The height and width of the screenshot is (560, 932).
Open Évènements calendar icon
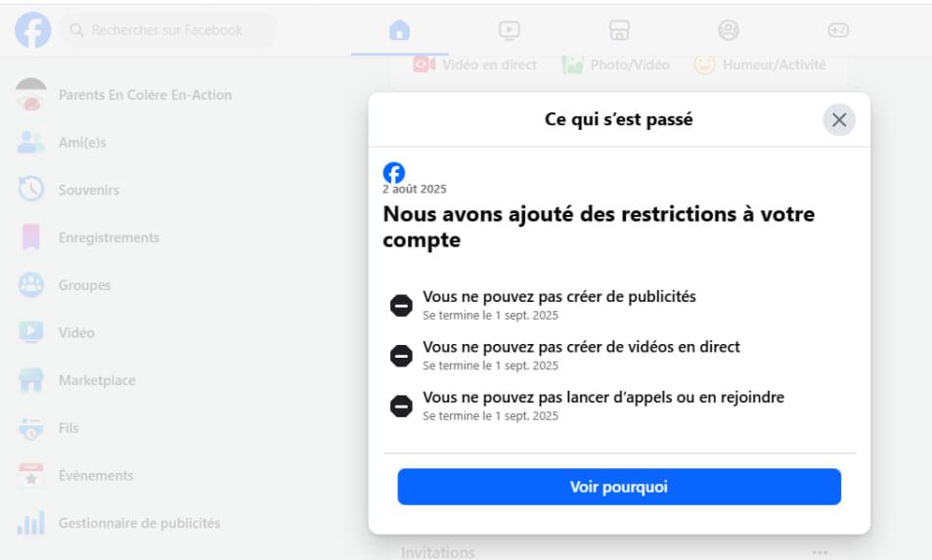[31, 475]
